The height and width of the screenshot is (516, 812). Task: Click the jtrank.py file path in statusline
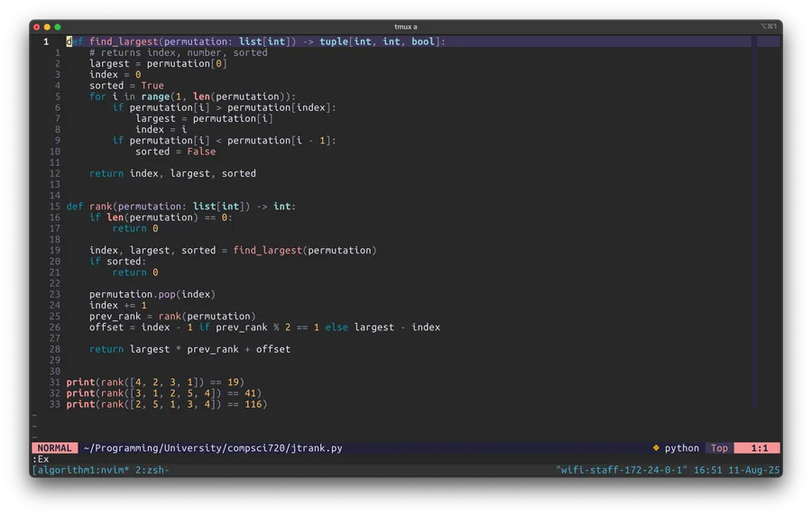[x=212, y=448]
